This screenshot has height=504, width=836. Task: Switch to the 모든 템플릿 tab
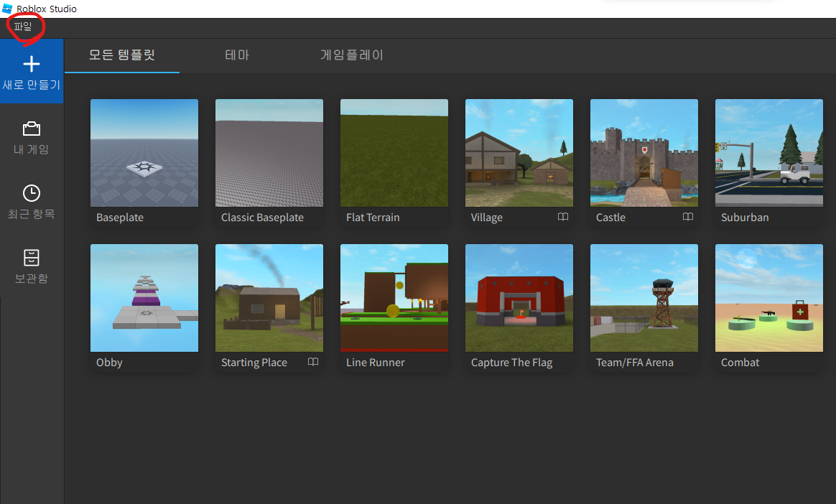(x=122, y=55)
